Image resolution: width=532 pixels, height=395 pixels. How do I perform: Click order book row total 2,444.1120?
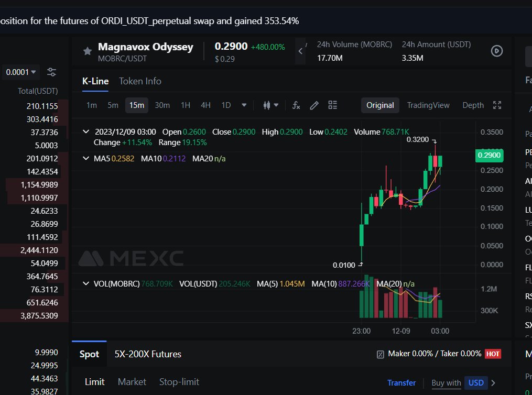point(34,250)
